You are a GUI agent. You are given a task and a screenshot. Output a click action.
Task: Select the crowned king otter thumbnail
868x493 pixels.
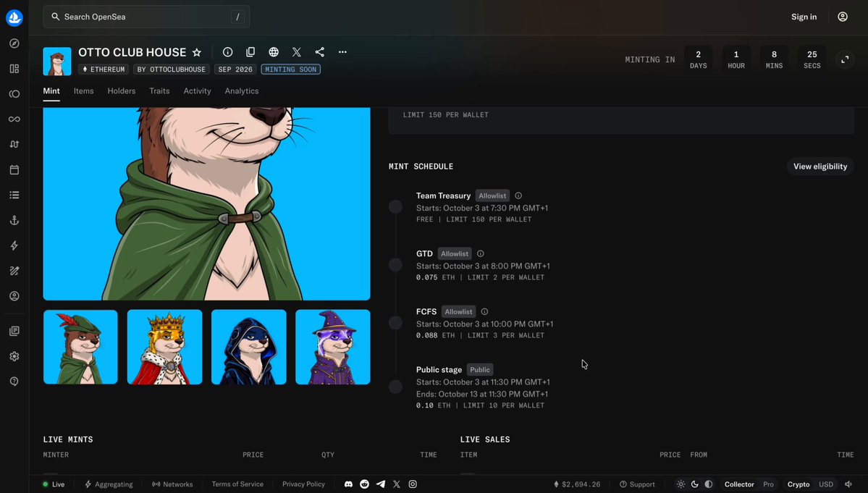[x=164, y=347]
